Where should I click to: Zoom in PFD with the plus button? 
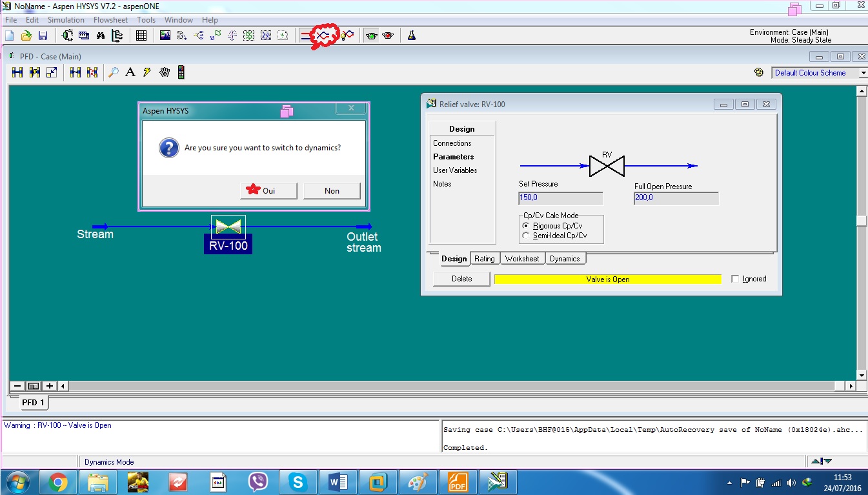tap(50, 386)
